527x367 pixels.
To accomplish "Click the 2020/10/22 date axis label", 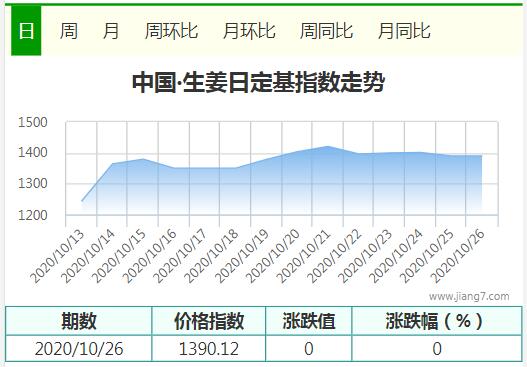I will tap(334, 256).
